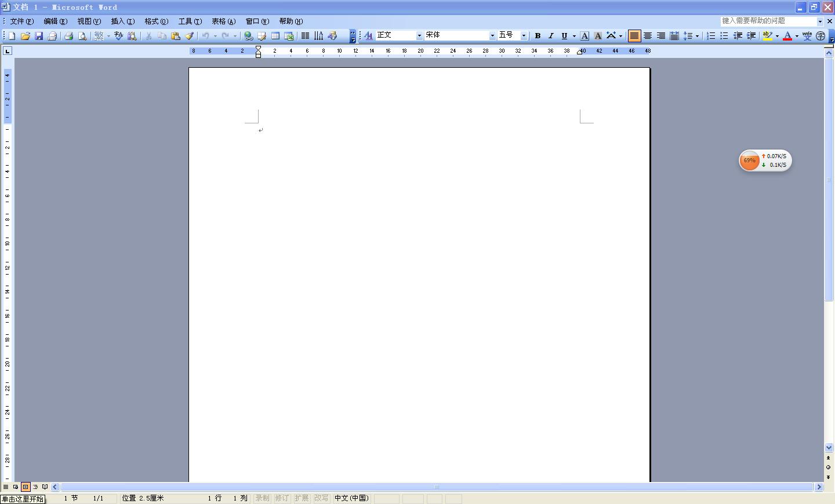This screenshot has height=504, width=835.
Task: Toggle character border A button
Action: (584, 36)
